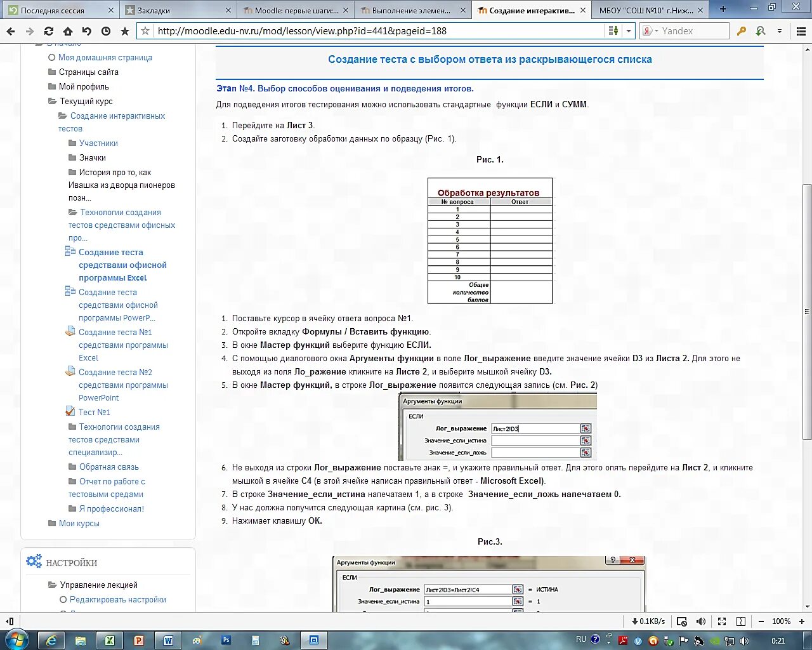Open PowerPoint from the taskbar
This screenshot has width=812, height=650.
138,640
